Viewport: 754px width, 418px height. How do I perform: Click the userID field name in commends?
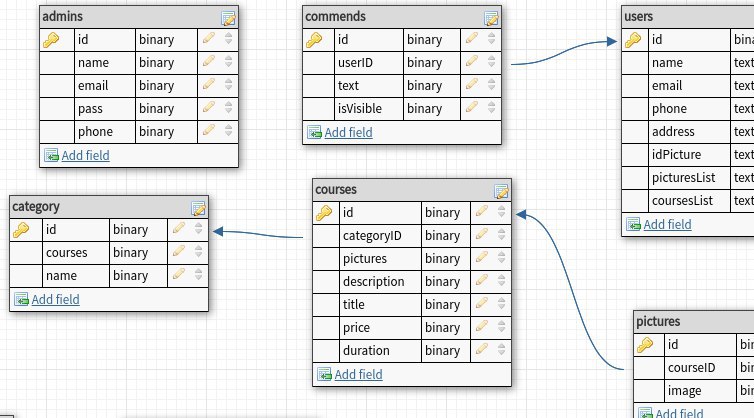pyautogui.click(x=355, y=63)
